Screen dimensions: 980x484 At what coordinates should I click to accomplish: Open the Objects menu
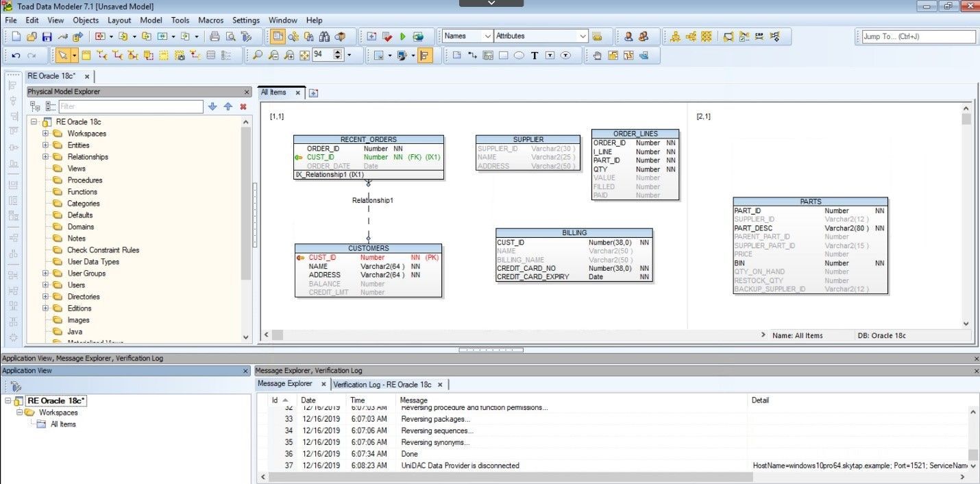pyautogui.click(x=86, y=21)
